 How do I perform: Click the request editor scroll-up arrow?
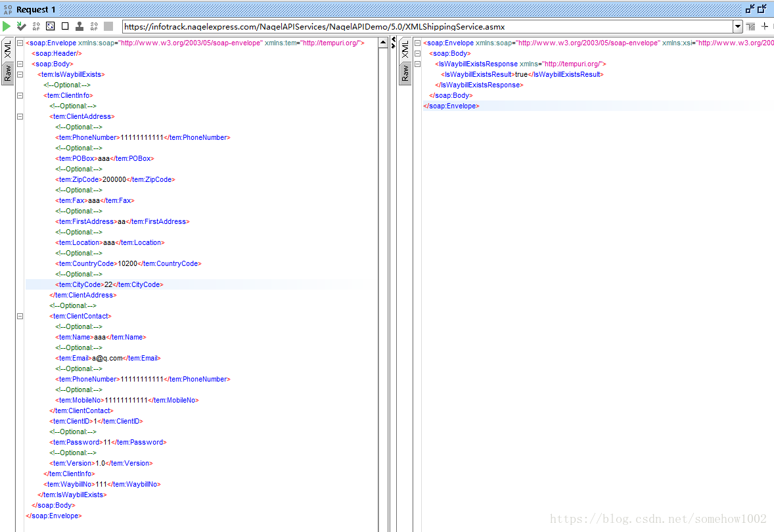point(383,43)
